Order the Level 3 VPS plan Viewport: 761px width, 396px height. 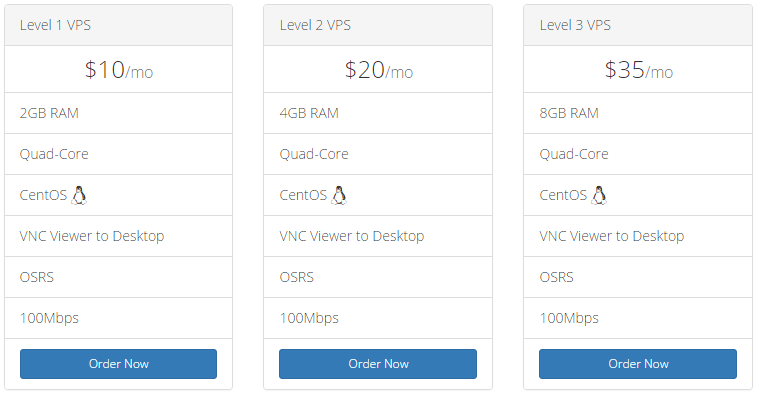click(638, 364)
